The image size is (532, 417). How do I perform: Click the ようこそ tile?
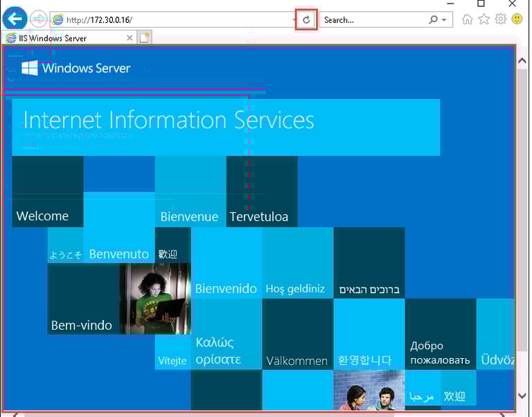(66, 245)
